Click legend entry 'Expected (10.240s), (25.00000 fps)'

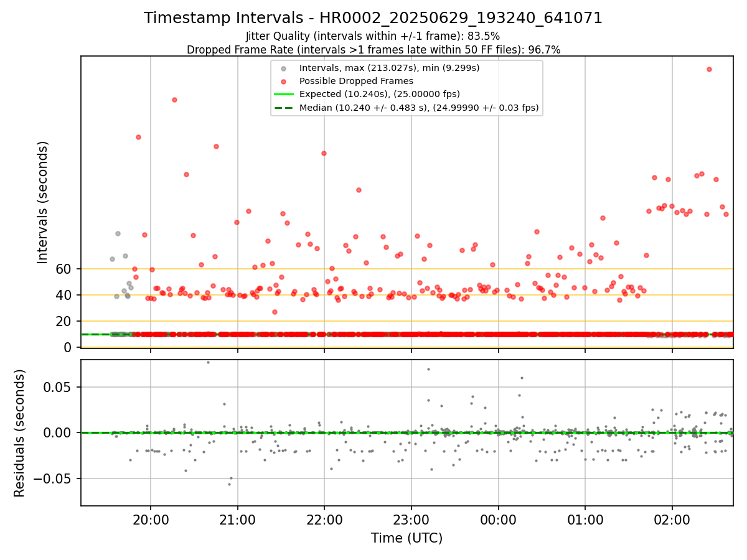379,94
